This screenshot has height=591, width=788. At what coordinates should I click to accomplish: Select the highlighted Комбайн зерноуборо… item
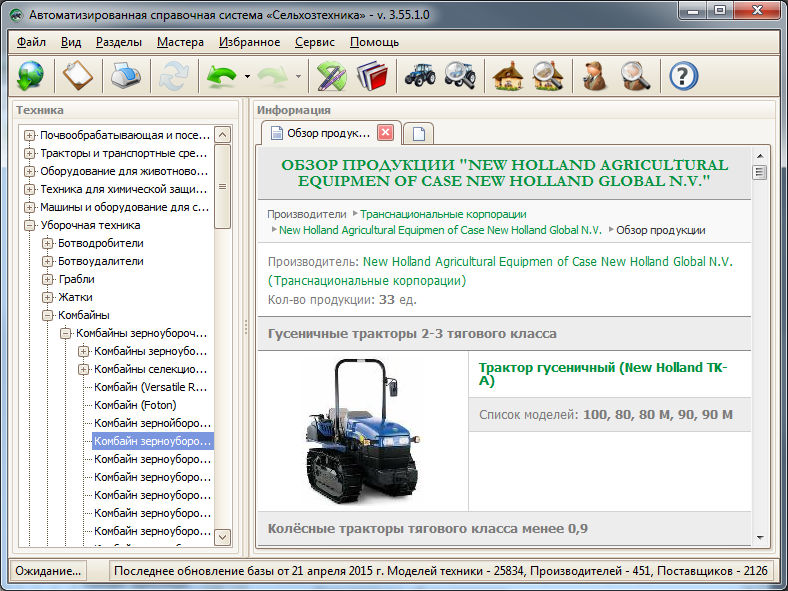click(x=153, y=441)
